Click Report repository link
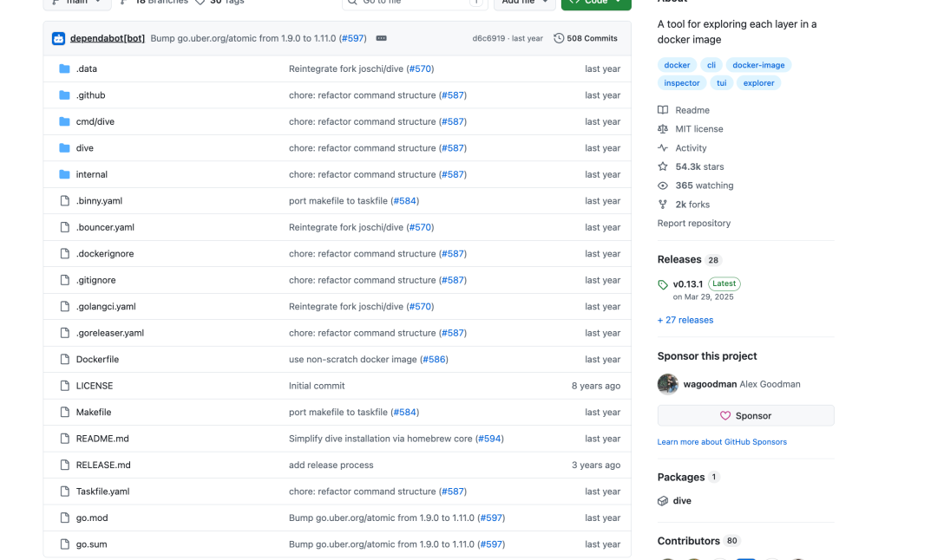Screen dimensions: 937x560 click(694, 224)
